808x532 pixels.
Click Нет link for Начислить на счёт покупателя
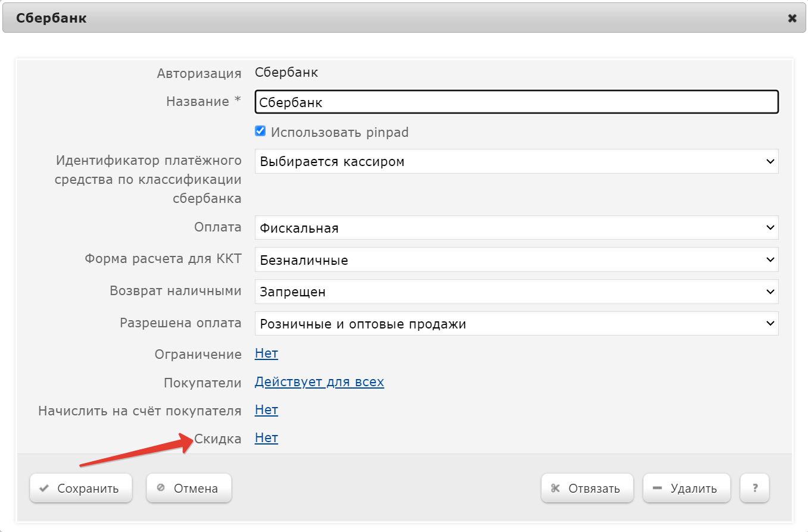[x=266, y=410]
